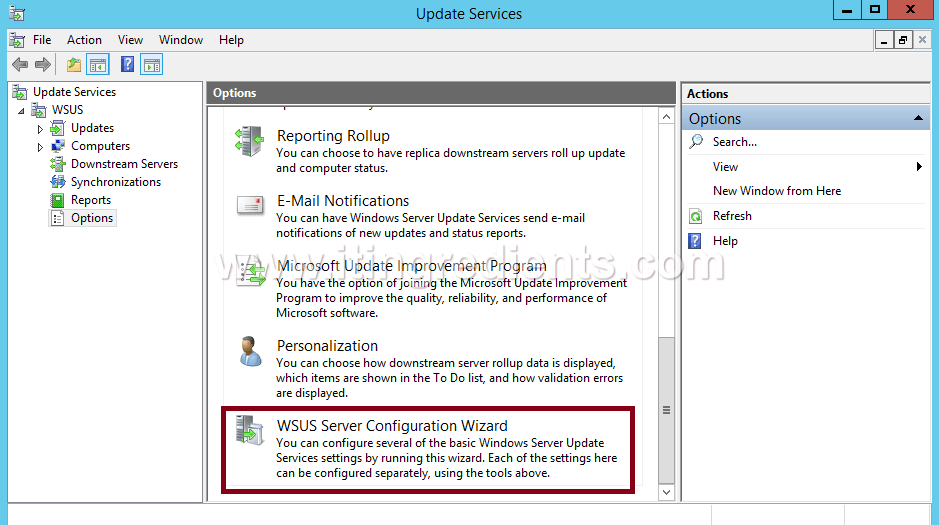Click the Computers node icon
The width and height of the screenshot is (939, 525).
[x=57, y=146]
